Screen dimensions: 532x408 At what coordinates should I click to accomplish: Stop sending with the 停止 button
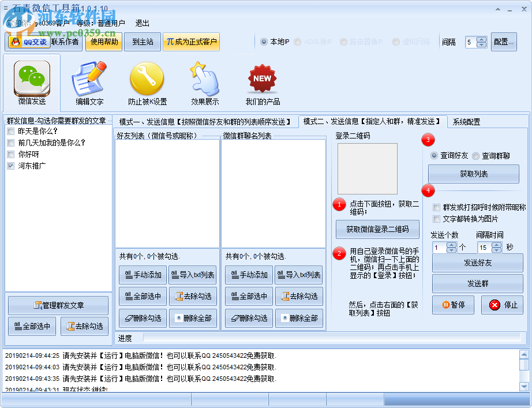pyautogui.click(x=501, y=305)
